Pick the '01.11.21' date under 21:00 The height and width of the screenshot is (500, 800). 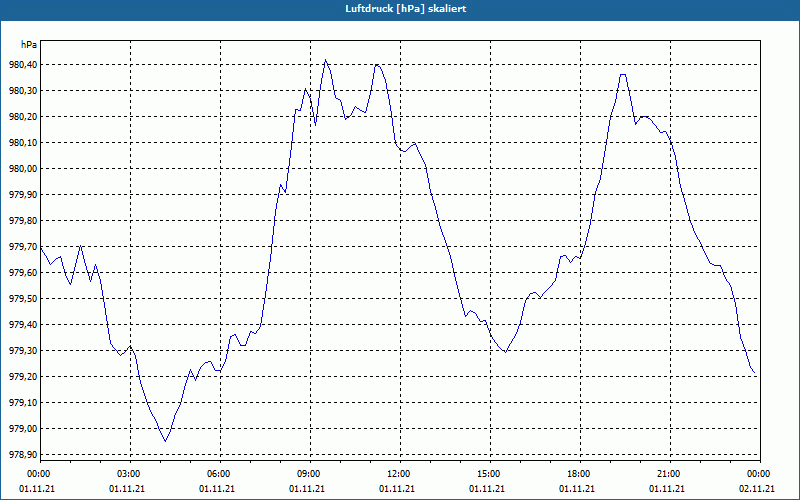pos(667,489)
